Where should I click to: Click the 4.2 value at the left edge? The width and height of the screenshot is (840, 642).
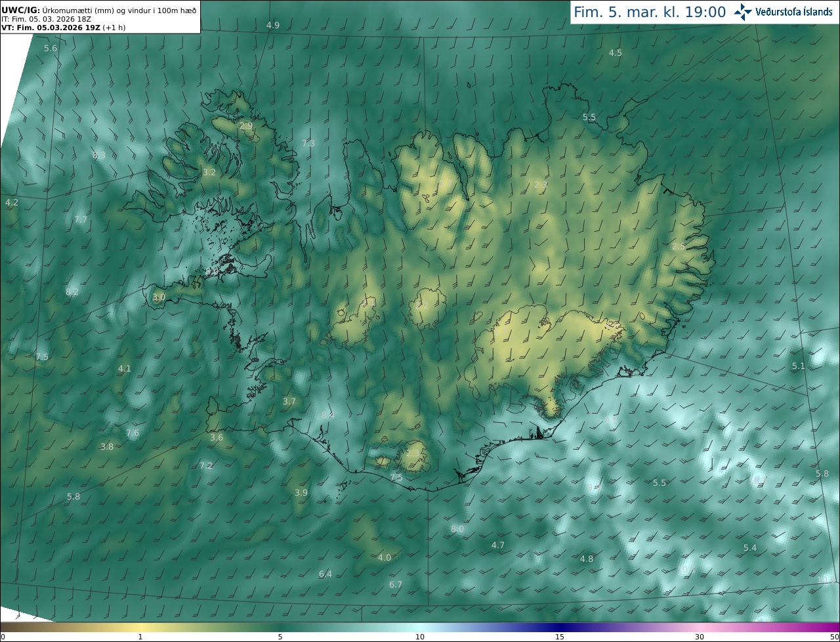point(12,202)
